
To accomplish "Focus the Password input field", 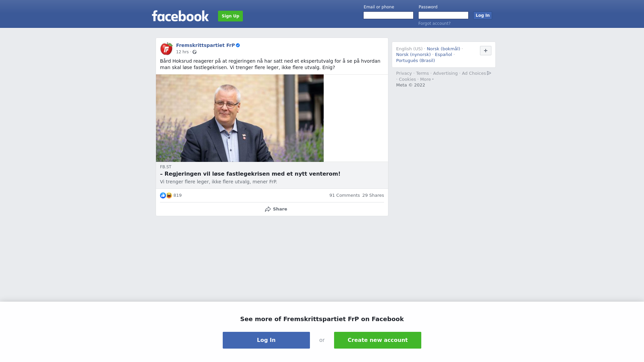I will tap(443, 15).
